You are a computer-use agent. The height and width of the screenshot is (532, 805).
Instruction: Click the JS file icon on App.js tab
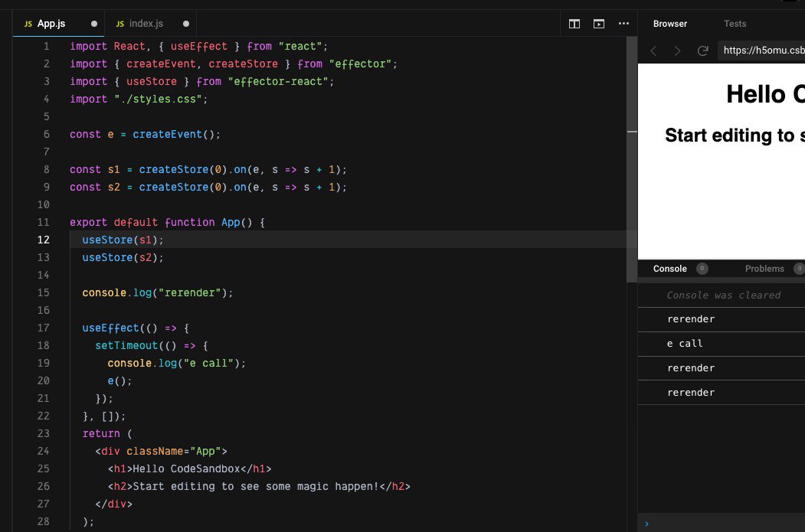click(x=28, y=24)
